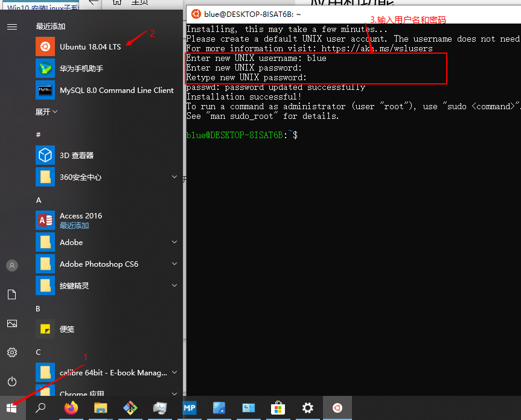This screenshot has width=521, height=420.
Task: Click the C letter group header
Action: (38, 352)
